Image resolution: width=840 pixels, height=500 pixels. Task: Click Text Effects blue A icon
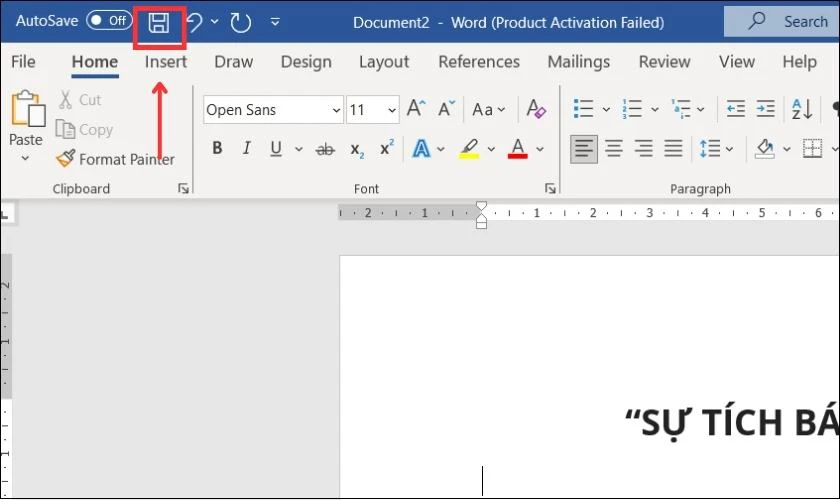421,148
